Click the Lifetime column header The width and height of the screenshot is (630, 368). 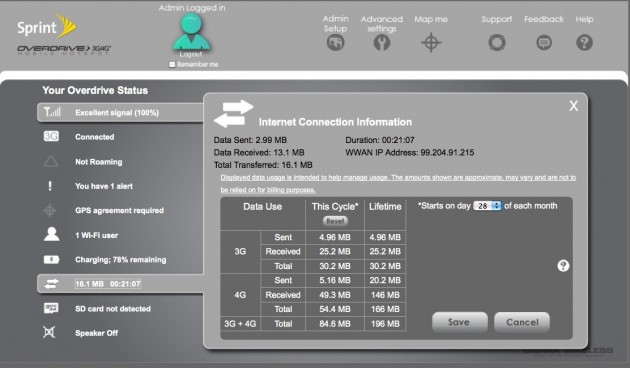coord(385,206)
